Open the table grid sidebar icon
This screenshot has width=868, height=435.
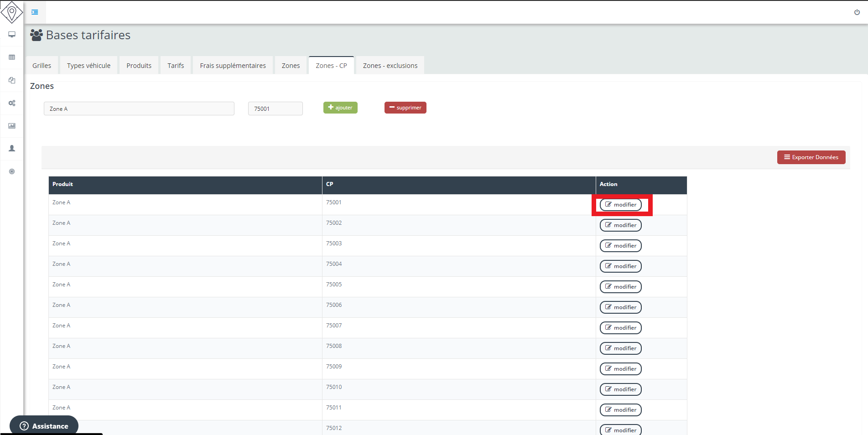coord(12,57)
